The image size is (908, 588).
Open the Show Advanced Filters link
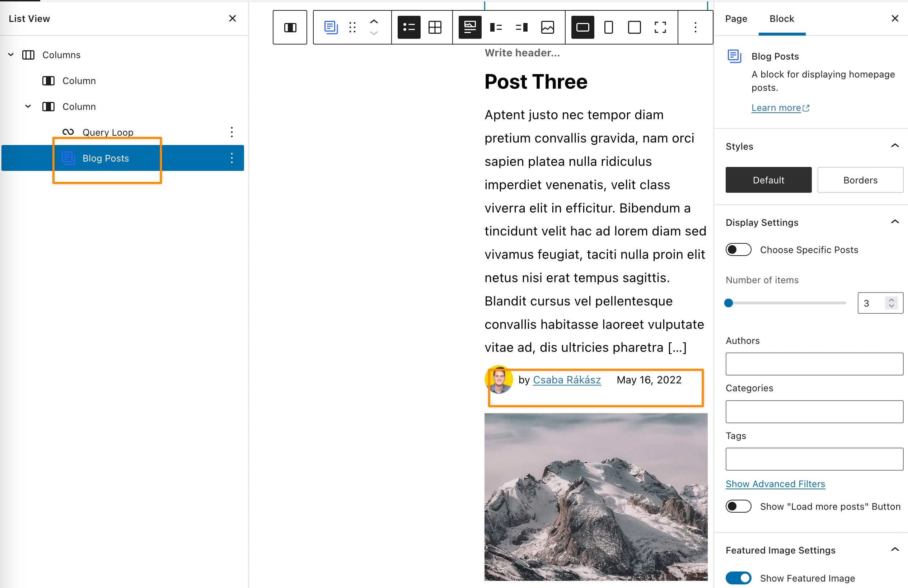coord(775,484)
